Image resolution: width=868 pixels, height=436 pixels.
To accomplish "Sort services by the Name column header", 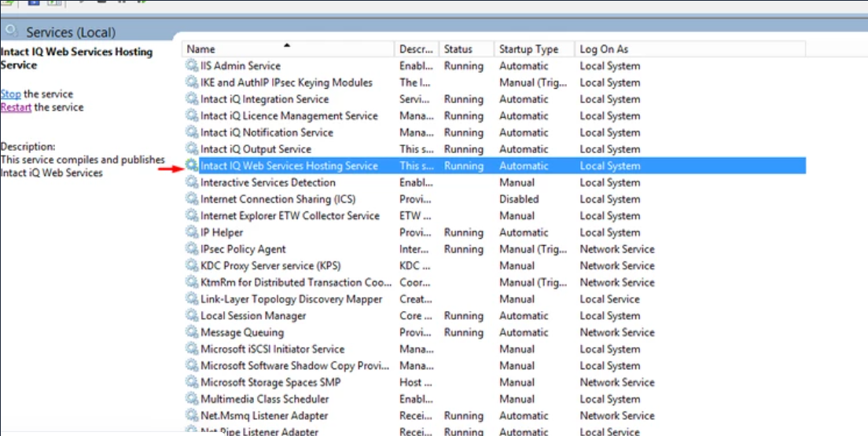I will tap(236, 49).
